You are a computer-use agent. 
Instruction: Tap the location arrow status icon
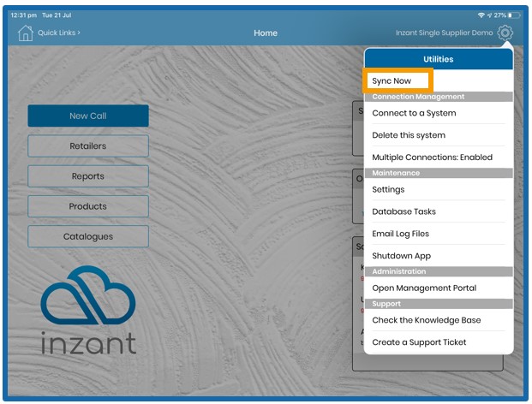pos(489,15)
